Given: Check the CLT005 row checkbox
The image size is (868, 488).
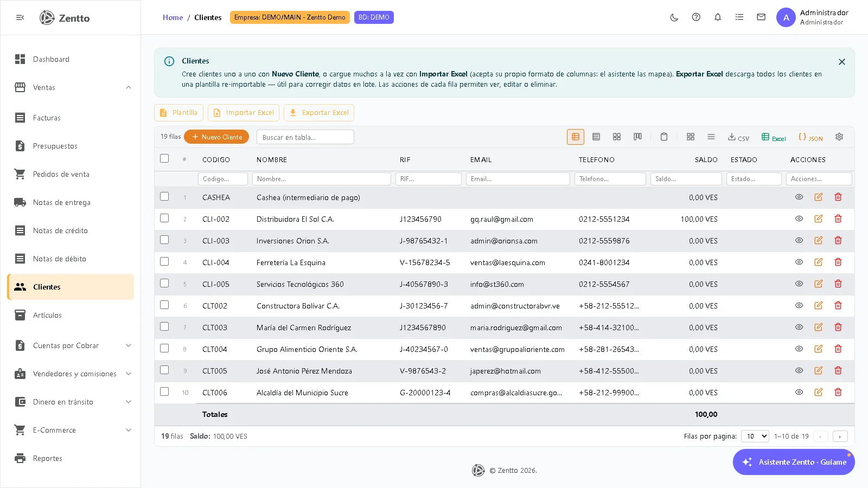Looking at the screenshot, I should 164,370.
